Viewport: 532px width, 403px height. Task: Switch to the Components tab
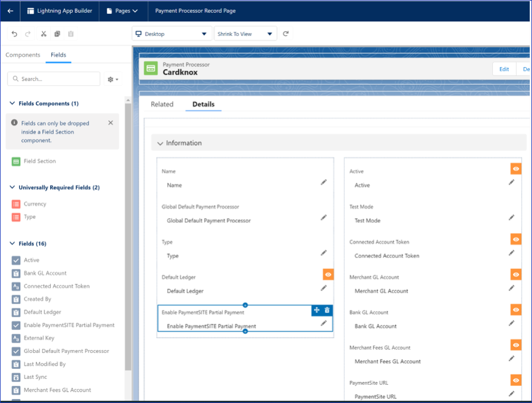[x=23, y=55]
